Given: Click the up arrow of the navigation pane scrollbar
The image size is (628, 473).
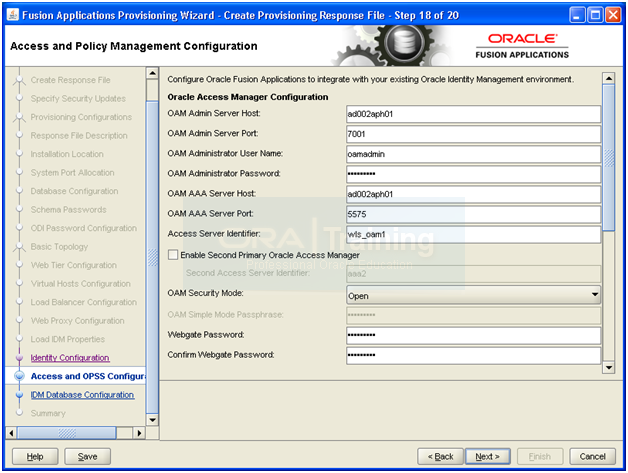Looking at the screenshot, I should 152,73.
